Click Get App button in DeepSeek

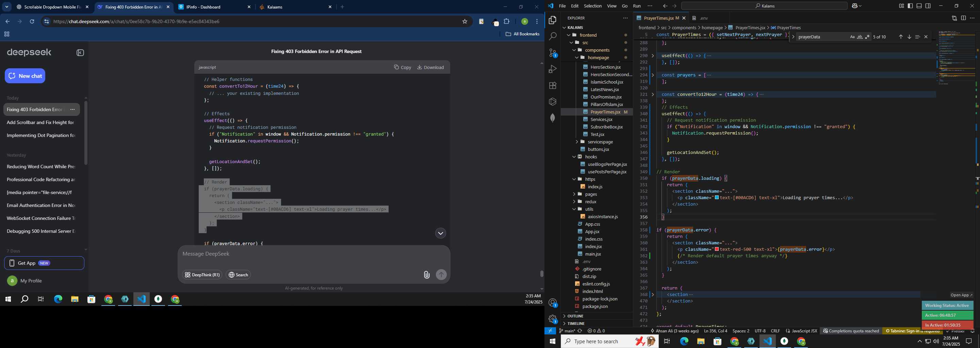tap(44, 263)
